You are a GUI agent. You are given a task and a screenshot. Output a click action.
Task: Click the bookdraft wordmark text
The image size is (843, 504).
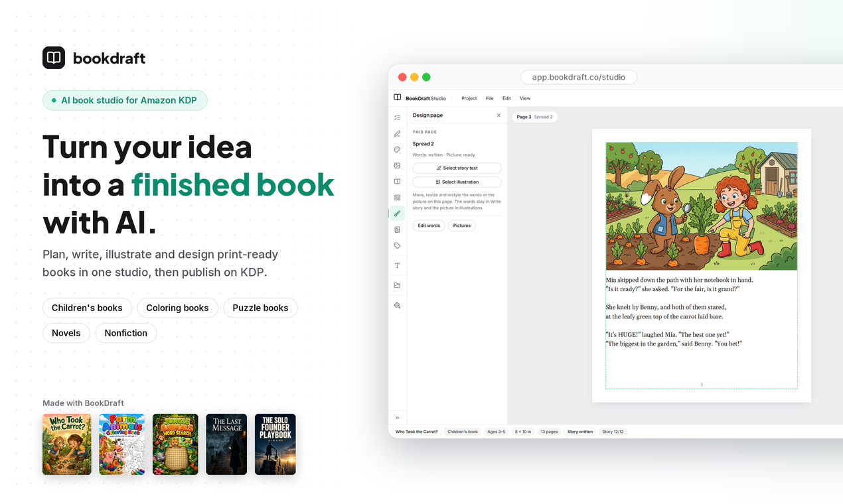tap(109, 58)
